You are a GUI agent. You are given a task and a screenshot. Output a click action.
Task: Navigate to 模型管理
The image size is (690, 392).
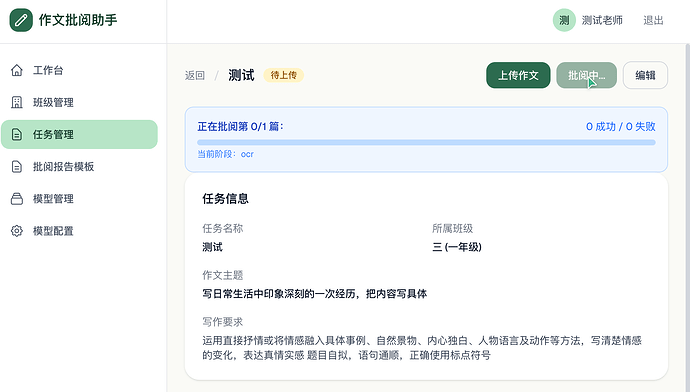[79, 199]
